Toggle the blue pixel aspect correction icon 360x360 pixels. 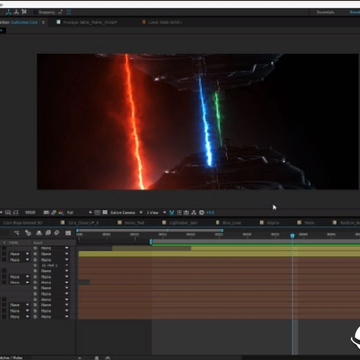point(172,213)
